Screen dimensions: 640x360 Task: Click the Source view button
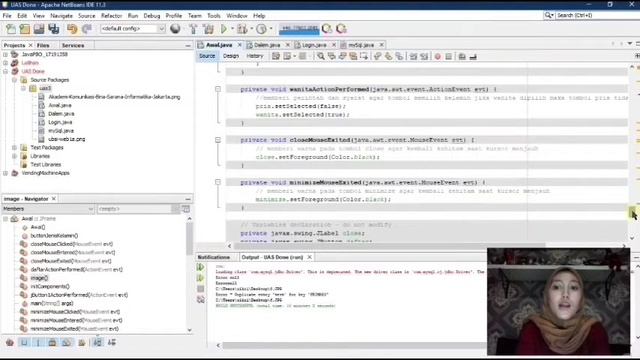pyautogui.click(x=207, y=56)
